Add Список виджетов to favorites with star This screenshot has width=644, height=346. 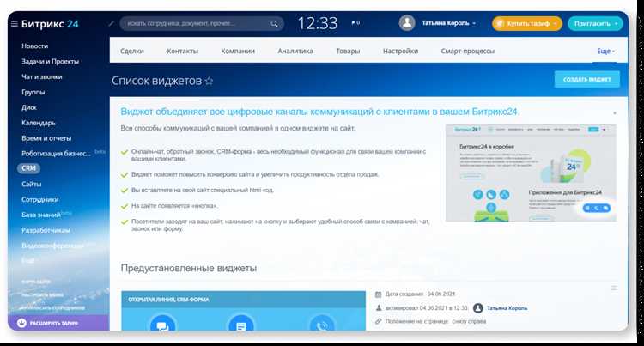click(x=209, y=81)
